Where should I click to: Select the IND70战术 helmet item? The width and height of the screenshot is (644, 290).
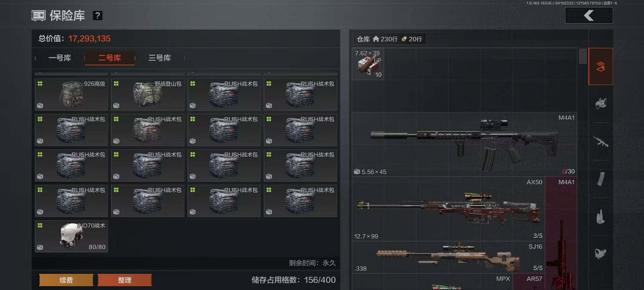point(71,236)
